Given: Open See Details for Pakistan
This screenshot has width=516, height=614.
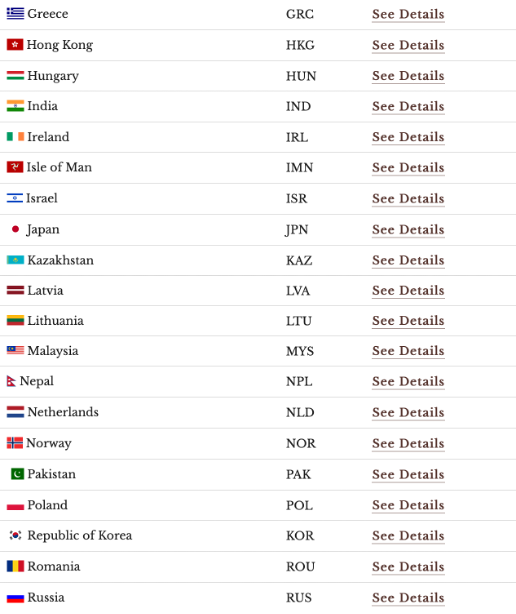Looking at the screenshot, I should click(x=408, y=474).
